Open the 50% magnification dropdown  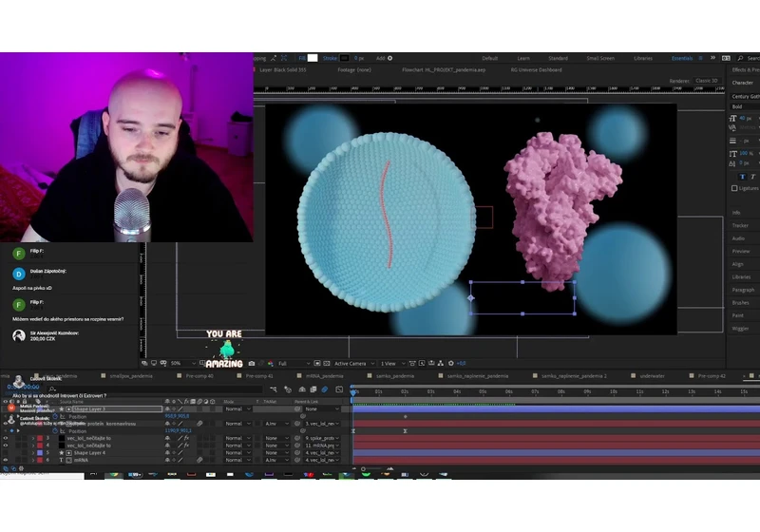click(183, 363)
